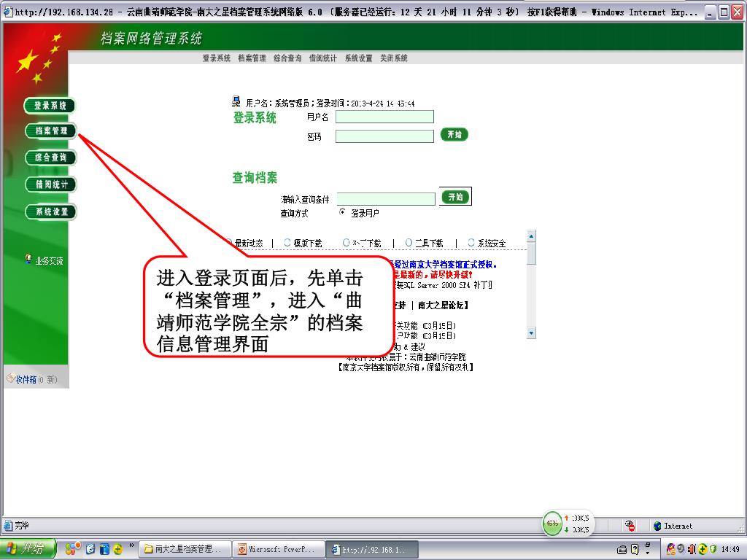Image resolution: width=747 pixels, height=560 pixels.
Task: Choose 关闭系统 in the top menu bar
Action: pyautogui.click(x=394, y=58)
